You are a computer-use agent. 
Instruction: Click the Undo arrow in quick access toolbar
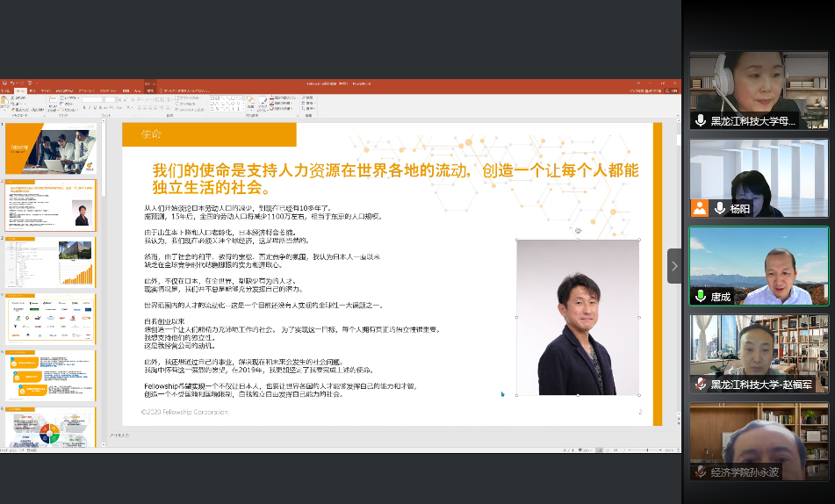11,83
